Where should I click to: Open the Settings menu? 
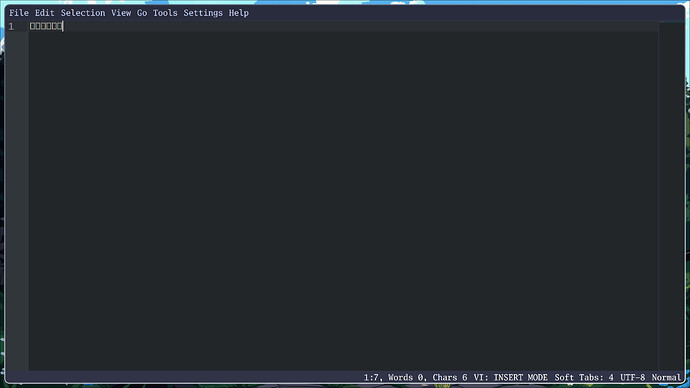(203, 13)
